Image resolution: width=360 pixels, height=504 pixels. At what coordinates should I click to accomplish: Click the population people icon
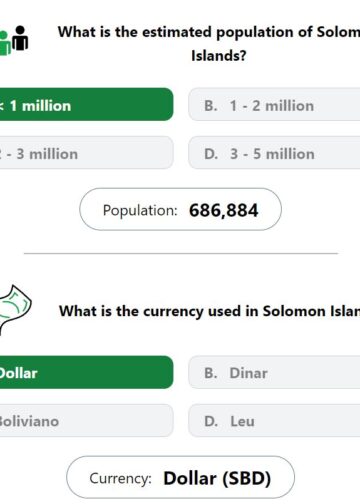14,40
